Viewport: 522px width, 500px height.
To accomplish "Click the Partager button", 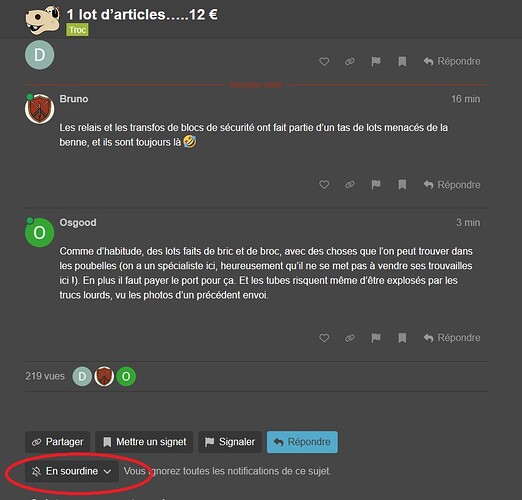I will [x=57, y=442].
